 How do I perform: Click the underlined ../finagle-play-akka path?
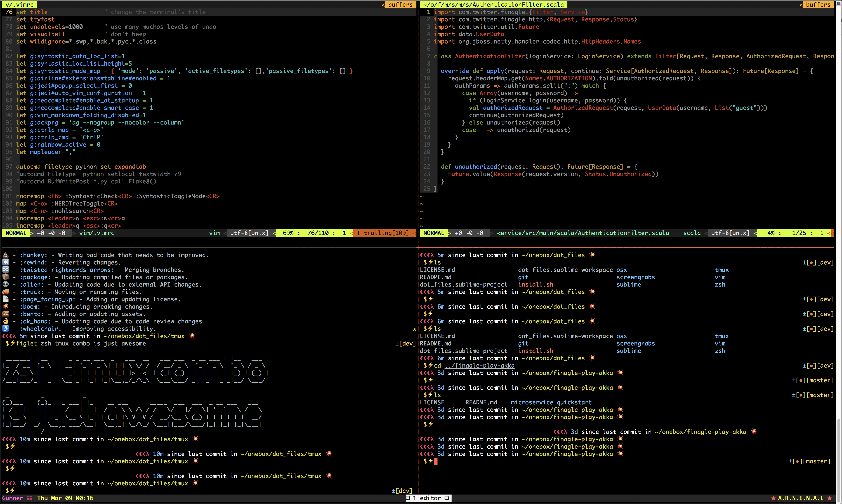pos(479,365)
